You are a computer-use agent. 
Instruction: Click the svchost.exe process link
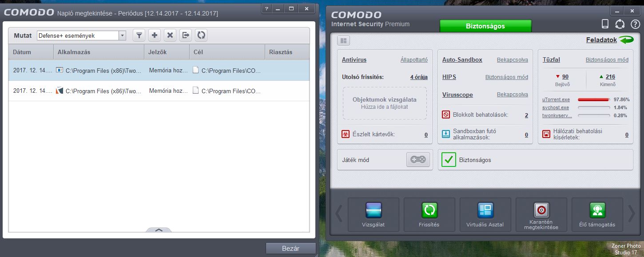pos(556,107)
